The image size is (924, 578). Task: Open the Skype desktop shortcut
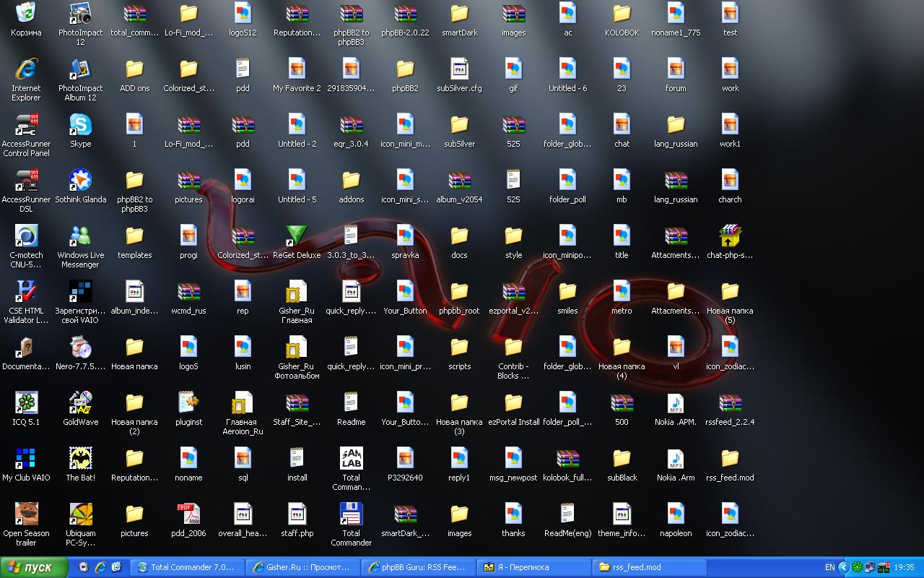click(80, 126)
